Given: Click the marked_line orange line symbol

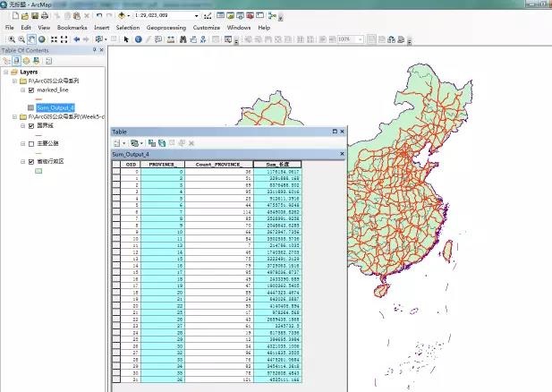Looking at the screenshot, I should click(x=38, y=99).
